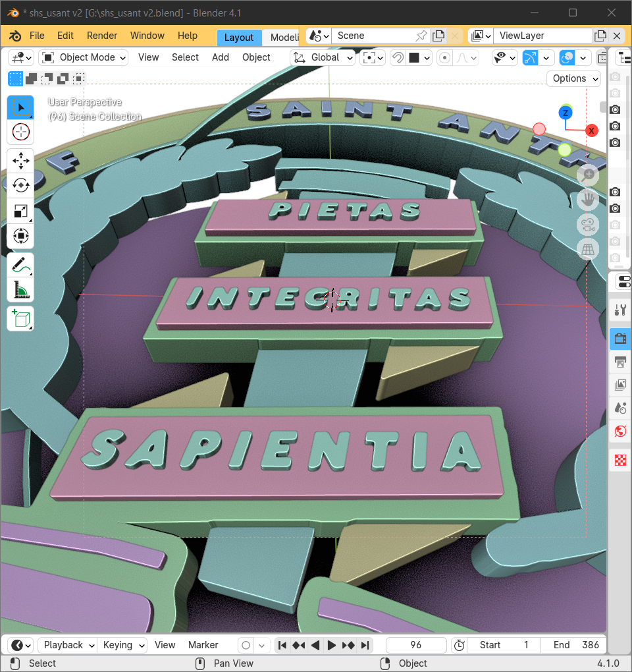This screenshot has height=672, width=632.
Task: Jump to the end frame
Action: (x=365, y=645)
